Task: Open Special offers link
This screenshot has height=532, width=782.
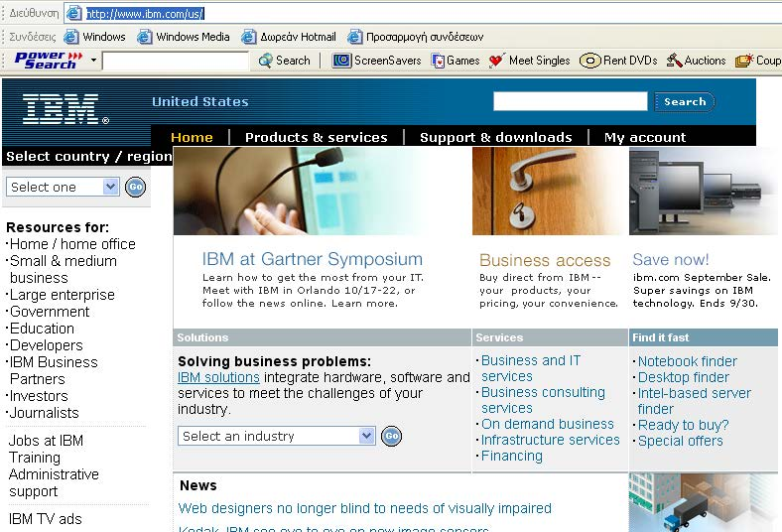Action: (x=680, y=442)
